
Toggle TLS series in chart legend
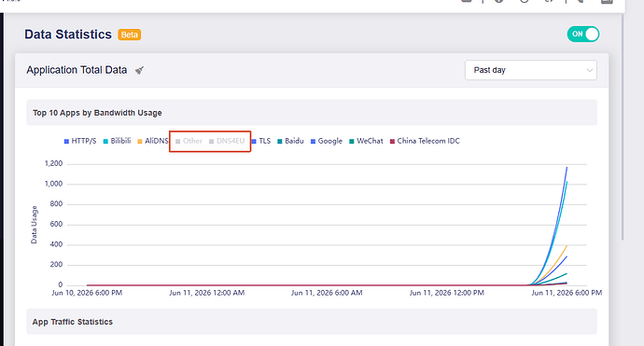tap(261, 141)
